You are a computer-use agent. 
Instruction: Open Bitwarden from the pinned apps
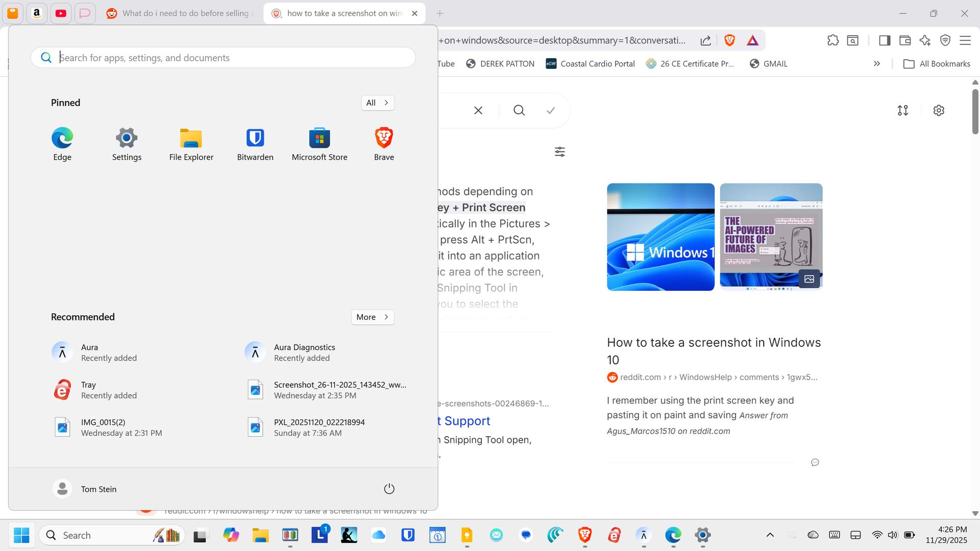tap(255, 144)
